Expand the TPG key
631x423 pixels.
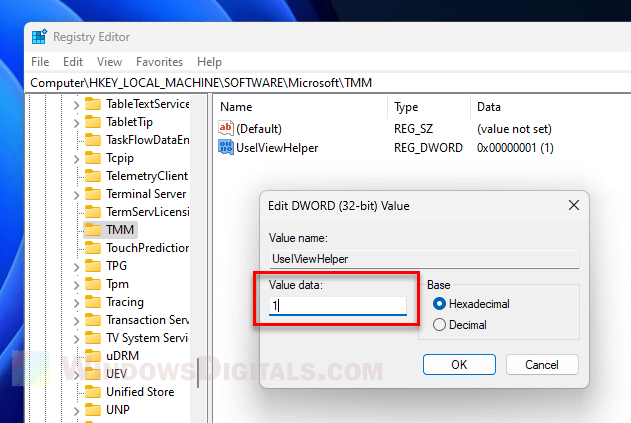[x=76, y=267]
